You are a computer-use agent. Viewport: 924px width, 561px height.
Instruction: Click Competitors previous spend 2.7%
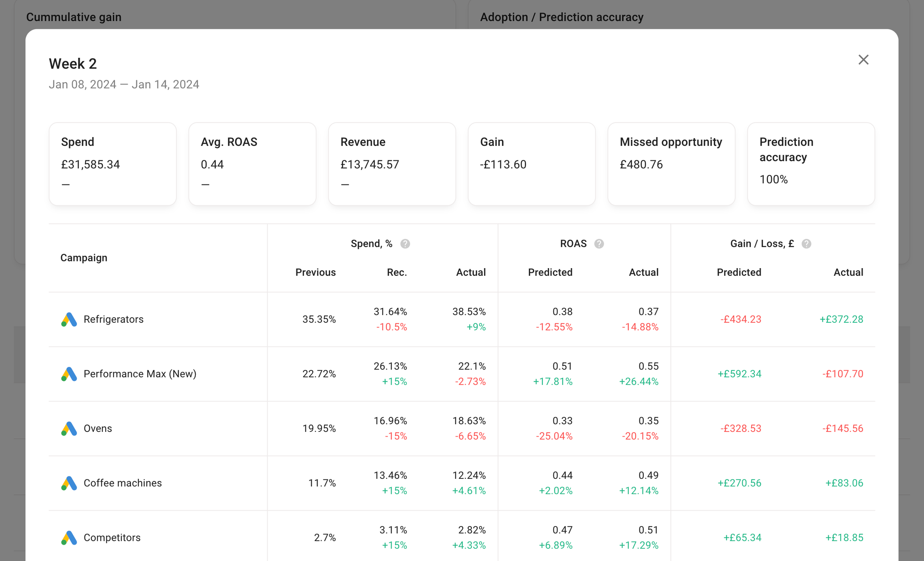tap(325, 538)
